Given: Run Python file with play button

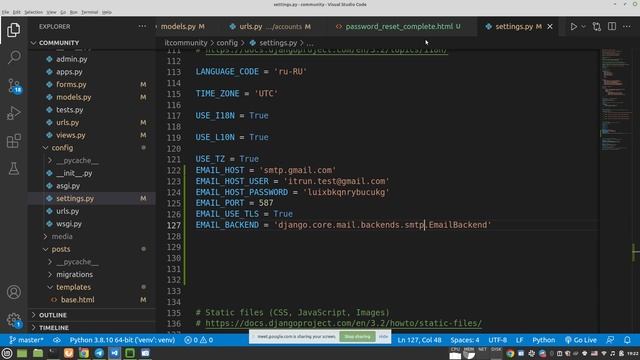Looking at the screenshot, I should [x=573, y=27].
